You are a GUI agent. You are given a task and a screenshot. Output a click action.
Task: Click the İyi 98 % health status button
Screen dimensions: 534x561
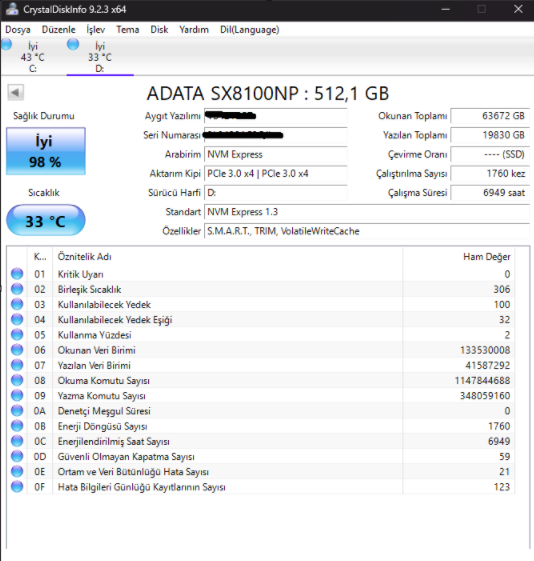pos(45,151)
